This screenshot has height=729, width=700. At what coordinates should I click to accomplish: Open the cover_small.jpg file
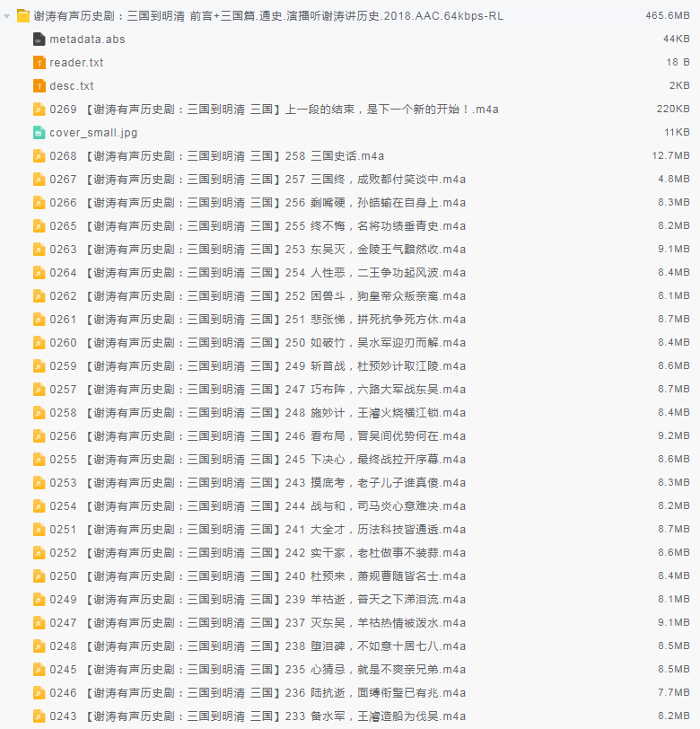[x=93, y=133]
